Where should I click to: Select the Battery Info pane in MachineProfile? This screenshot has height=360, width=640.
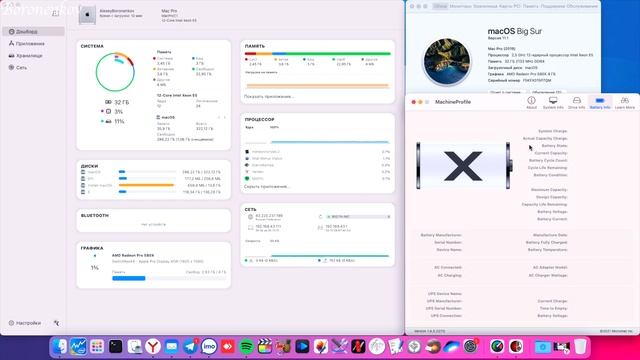click(600, 102)
